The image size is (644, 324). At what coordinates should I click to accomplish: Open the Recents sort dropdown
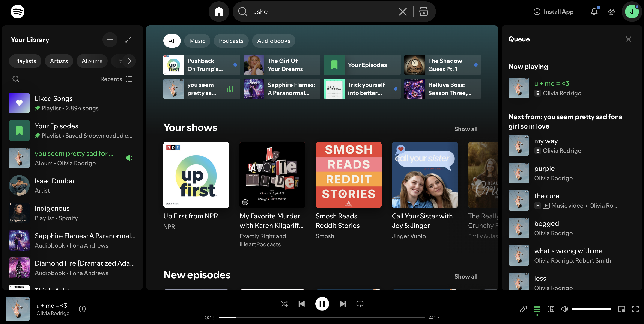click(x=116, y=79)
